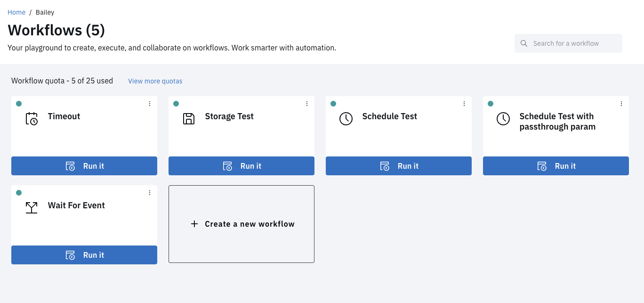Click the clock icon on Schedule Test
Image resolution: width=644 pixels, height=303 pixels.
point(346,119)
